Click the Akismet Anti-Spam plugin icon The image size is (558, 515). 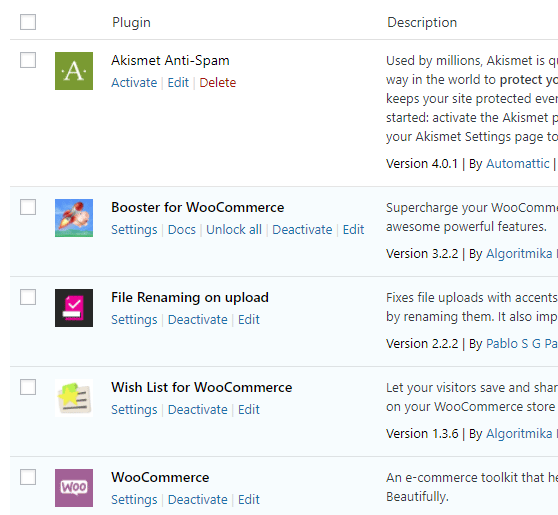click(74, 71)
